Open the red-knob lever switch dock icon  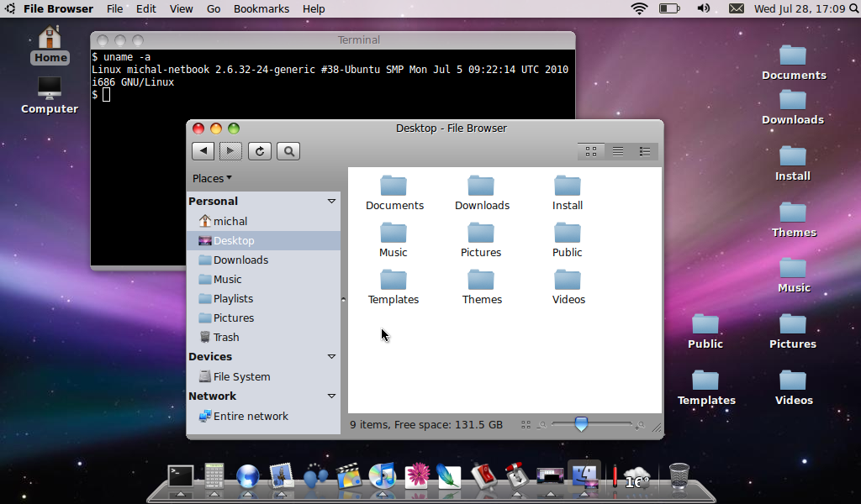tap(517, 475)
